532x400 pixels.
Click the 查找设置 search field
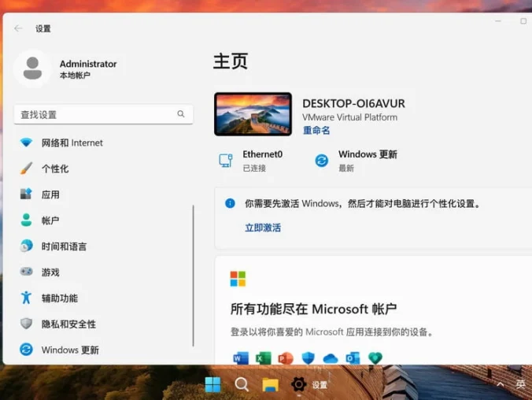[x=103, y=114]
